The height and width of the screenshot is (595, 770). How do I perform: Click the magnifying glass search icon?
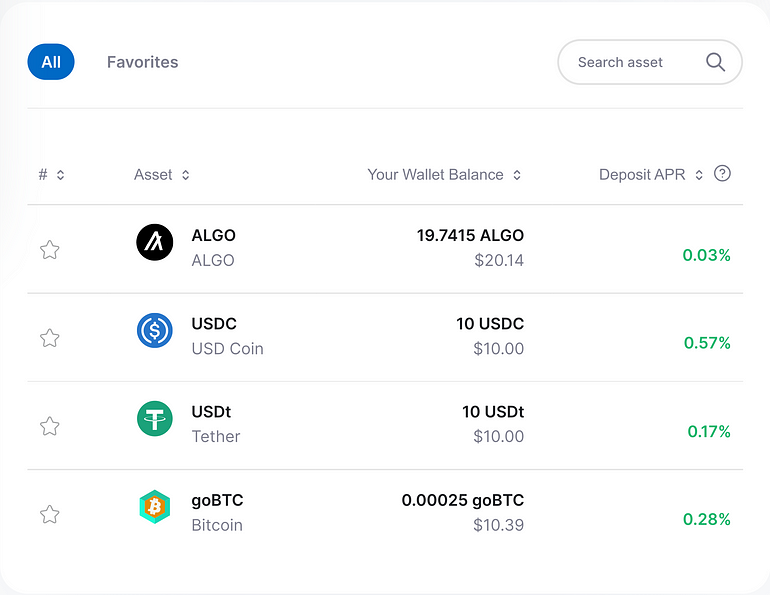click(715, 62)
